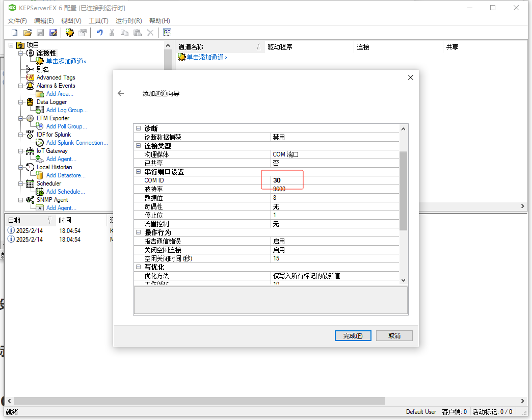Open the 工具(T) menu

pyautogui.click(x=98, y=21)
